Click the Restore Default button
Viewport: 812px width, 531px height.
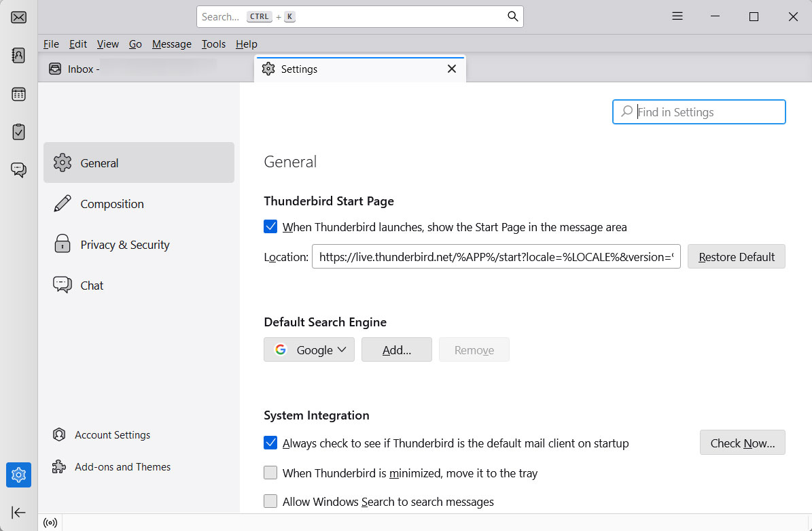click(x=736, y=257)
